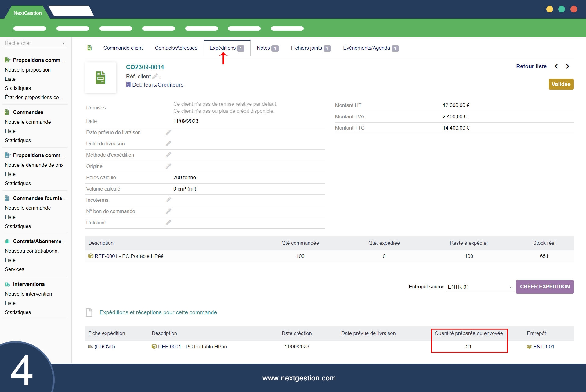
Task: Open the Entrepôt source dropdown
Action: [480, 287]
